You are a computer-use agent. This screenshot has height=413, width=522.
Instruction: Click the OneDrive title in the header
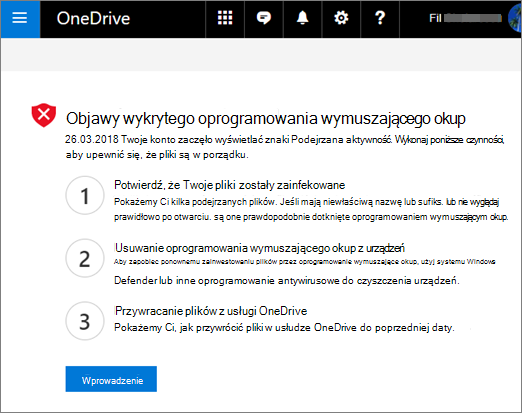93,19
